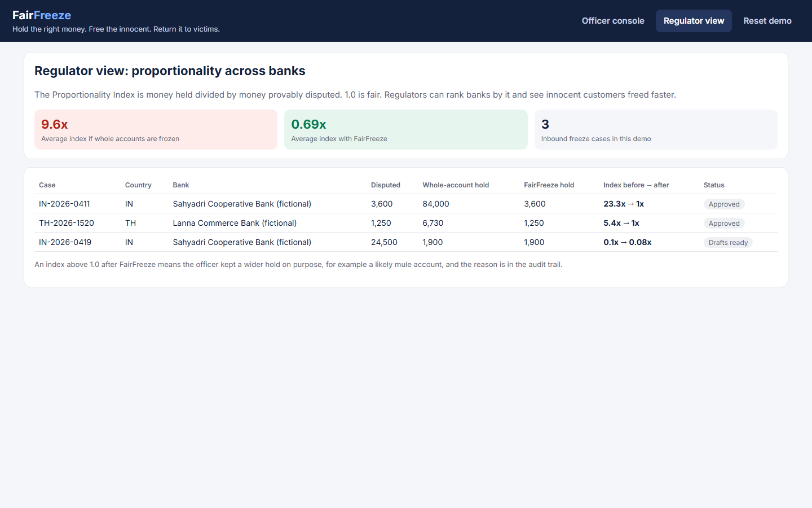Click the FairFreeze hold column header
Screen dimensions: 812x508
(x=549, y=185)
